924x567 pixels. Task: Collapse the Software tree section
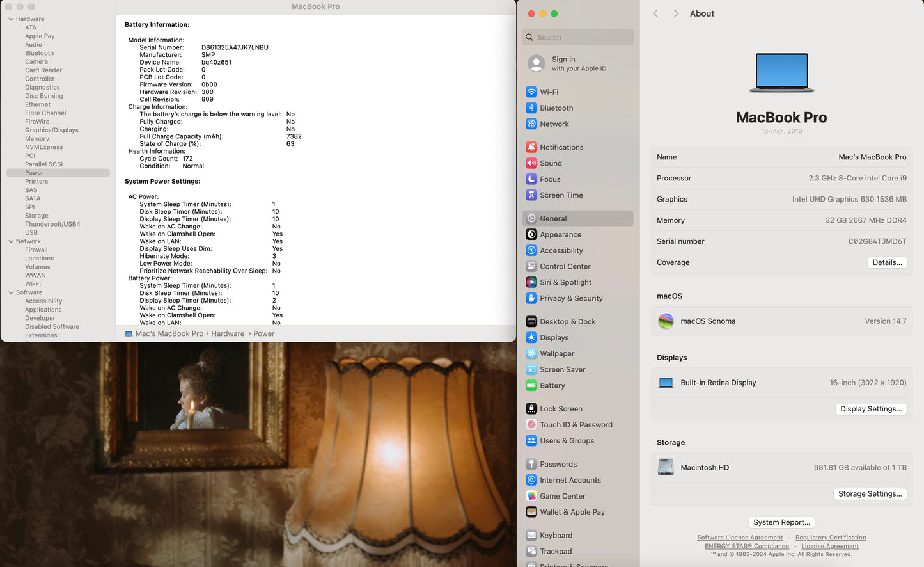point(11,292)
